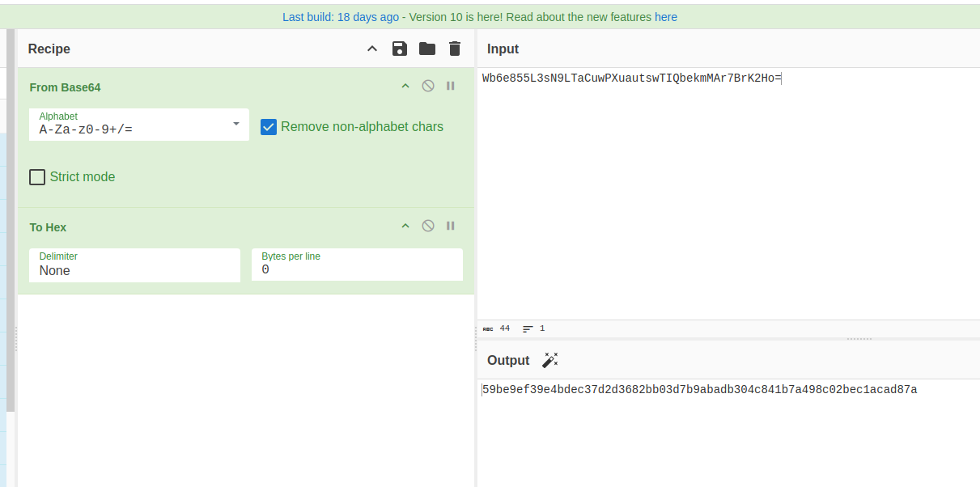The height and width of the screenshot is (487, 980).
Task: Set breakpoint on To Hex operation
Action: (451, 227)
